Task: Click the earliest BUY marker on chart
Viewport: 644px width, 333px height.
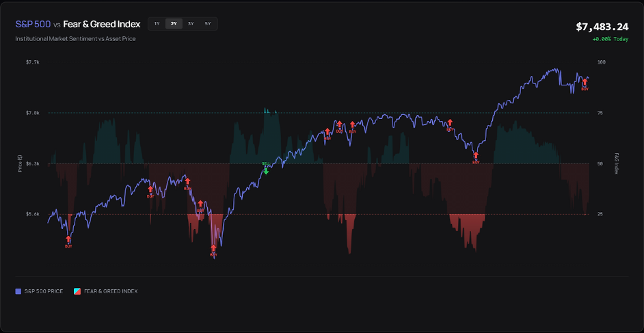Action: click(68, 240)
